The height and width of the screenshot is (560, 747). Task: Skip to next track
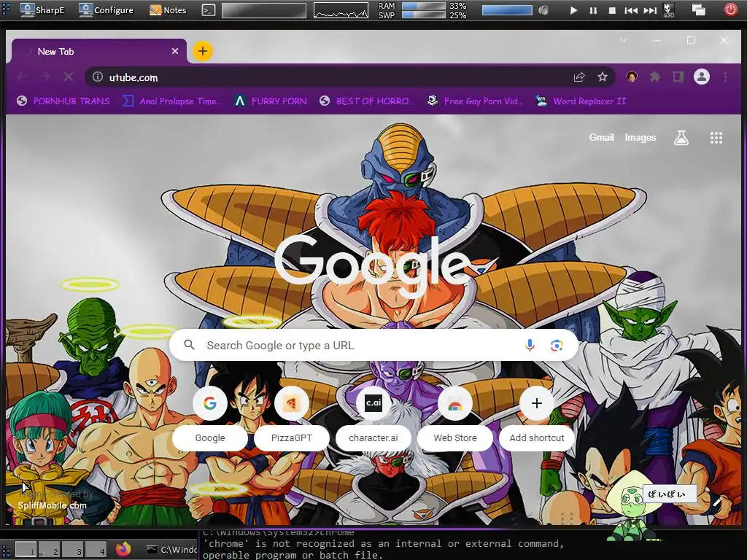pyautogui.click(x=650, y=10)
